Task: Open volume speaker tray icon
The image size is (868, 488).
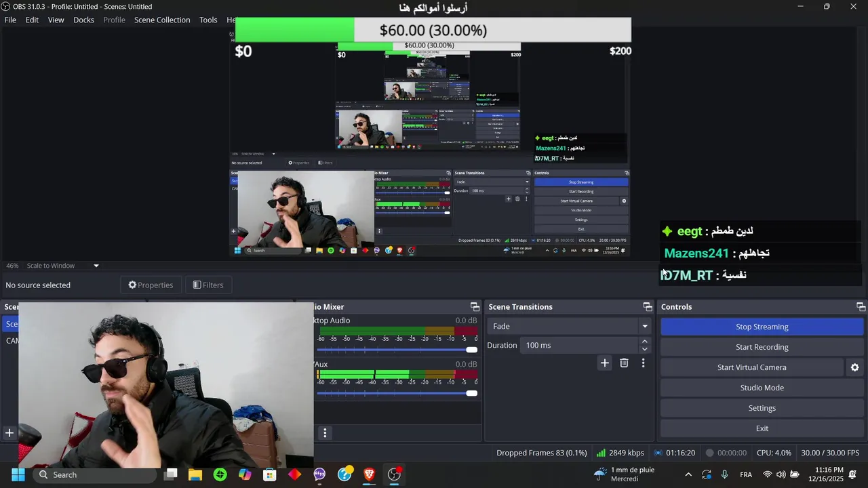Action: (x=781, y=474)
